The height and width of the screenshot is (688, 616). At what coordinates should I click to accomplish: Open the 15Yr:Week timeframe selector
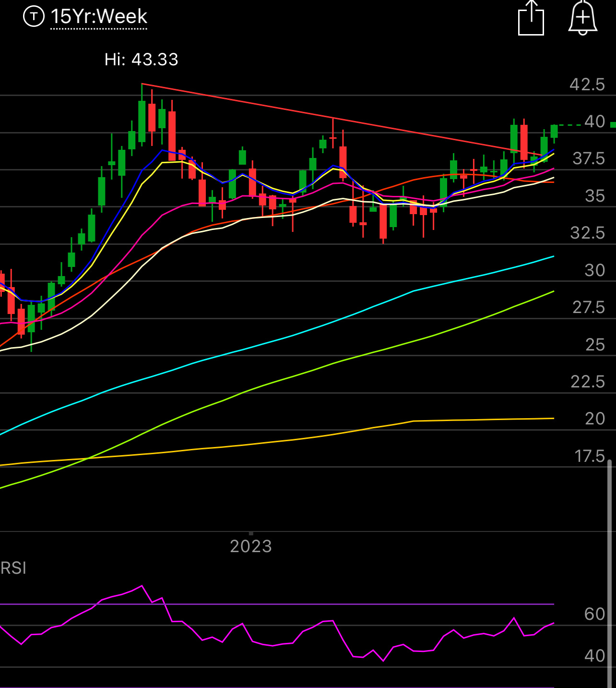pos(99,17)
